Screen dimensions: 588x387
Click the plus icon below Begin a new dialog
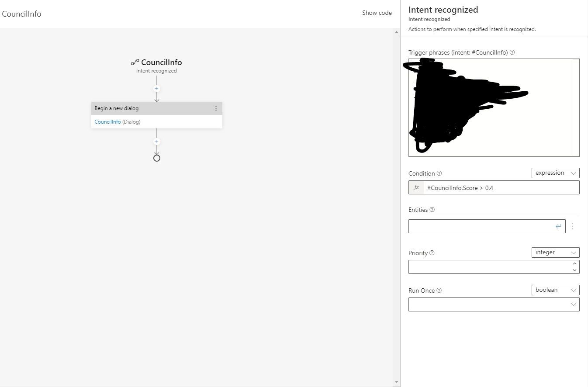[x=156, y=141]
